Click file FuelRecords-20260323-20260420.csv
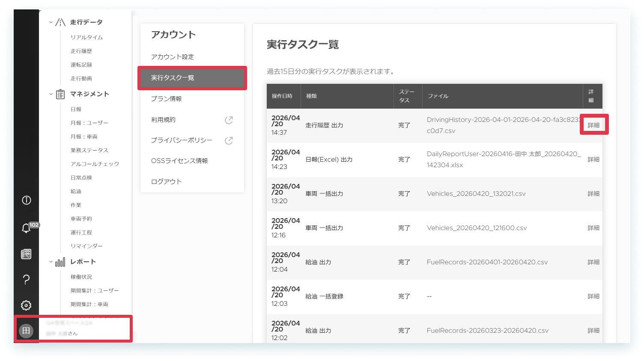The image size is (644, 361). coord(488,331)
